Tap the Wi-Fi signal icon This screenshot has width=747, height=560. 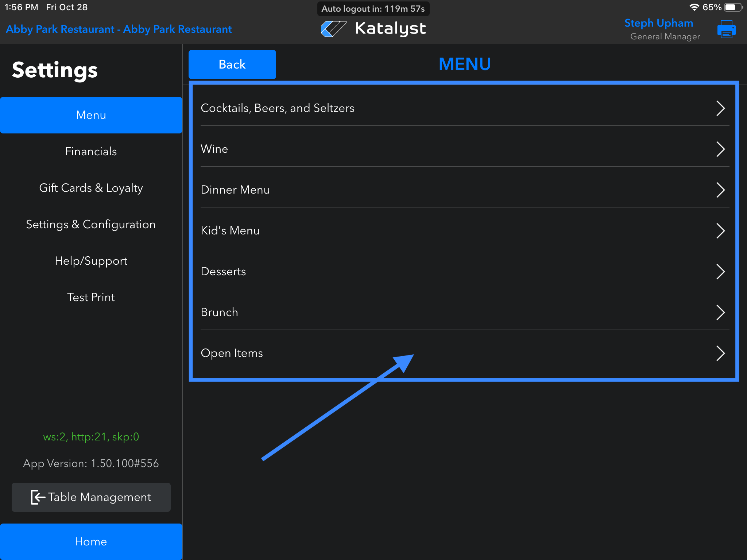tap(694, 7)
